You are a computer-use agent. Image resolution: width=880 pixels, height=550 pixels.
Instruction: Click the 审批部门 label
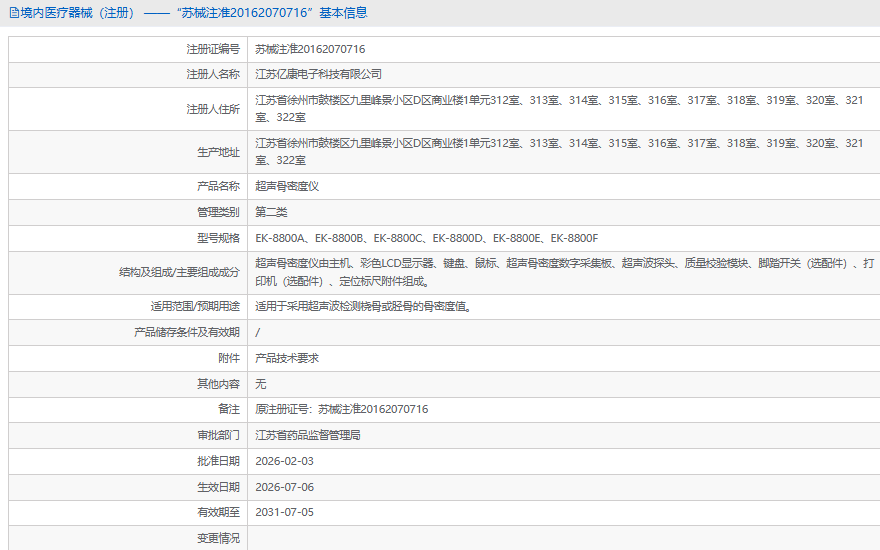(218, 435)
